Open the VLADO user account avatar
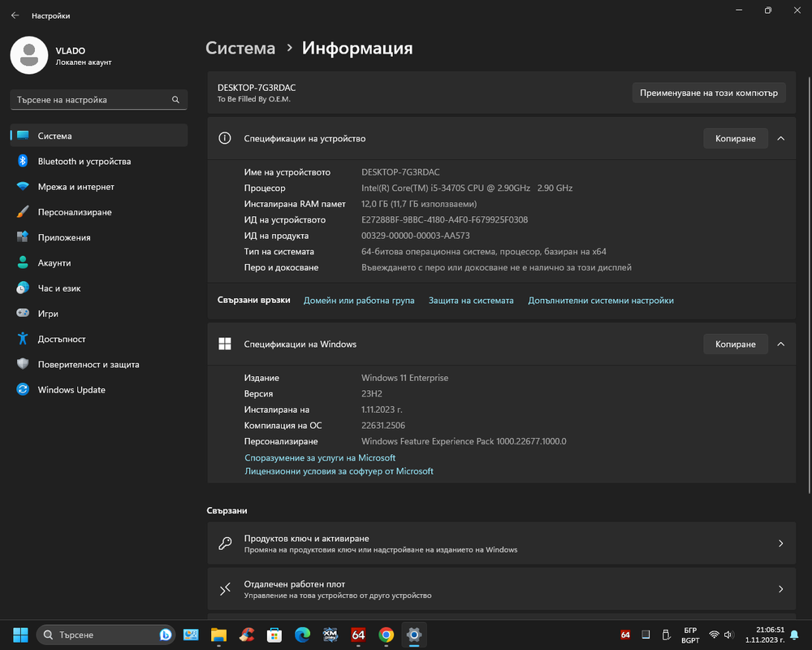Viewport: 812px width, 650px height. (29, 55)
